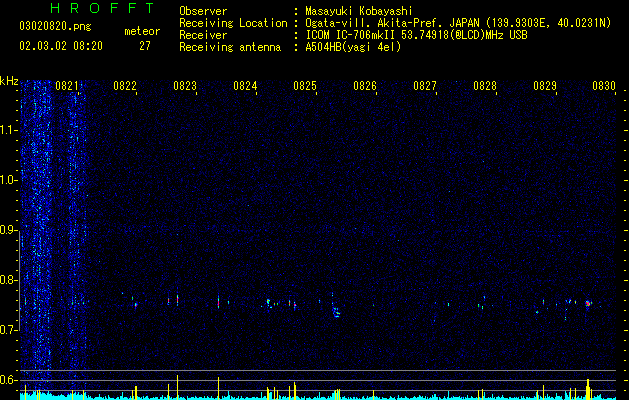Click the 0823 time marker

point(185,86)
